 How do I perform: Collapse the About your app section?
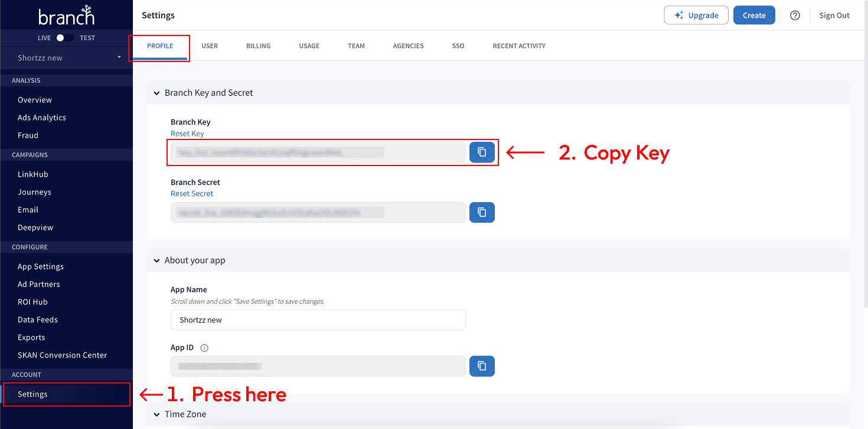[156, 261]
